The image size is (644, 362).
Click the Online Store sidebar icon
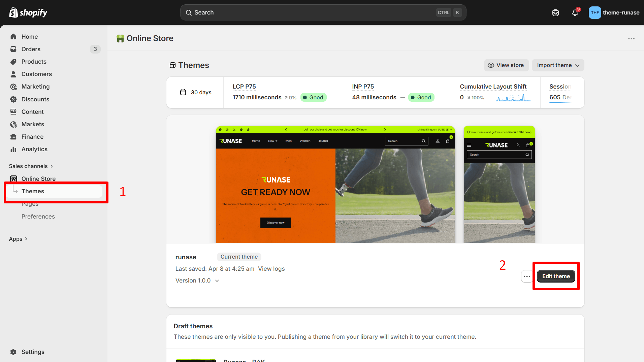tap(13, 179)
